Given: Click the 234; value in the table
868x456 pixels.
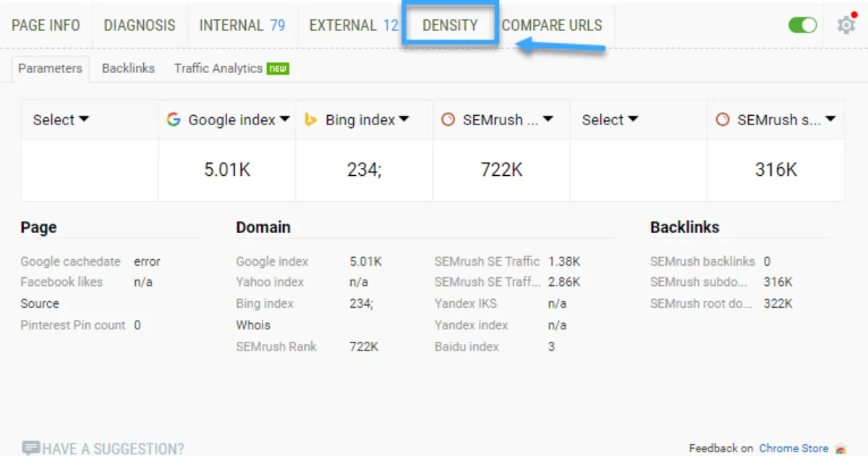Looking at the screenshot, I should (x=364, y=170).
